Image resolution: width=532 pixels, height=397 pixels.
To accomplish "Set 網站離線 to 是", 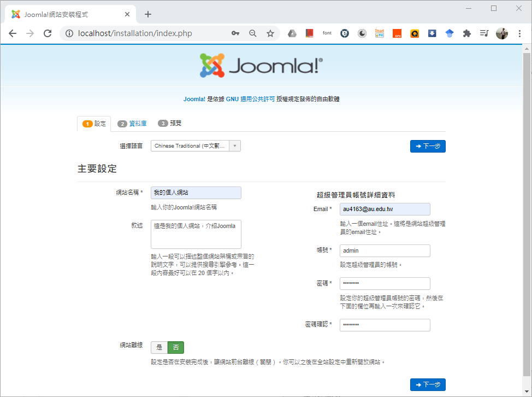I will [159, 347].
